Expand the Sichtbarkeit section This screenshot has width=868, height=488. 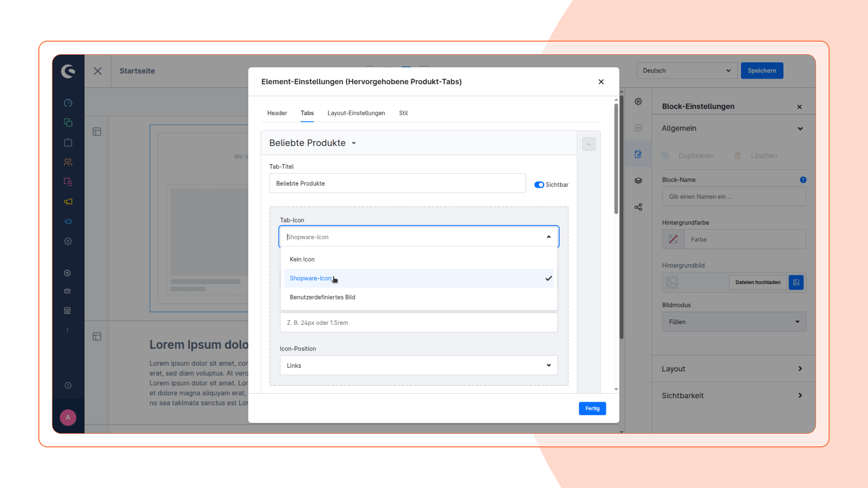pos(733,395)
